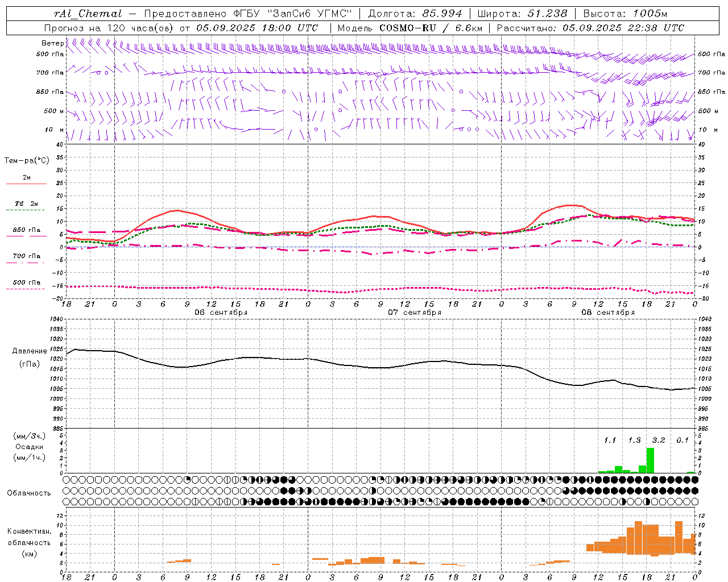Click the 07 сентября date label

[415, 312]
